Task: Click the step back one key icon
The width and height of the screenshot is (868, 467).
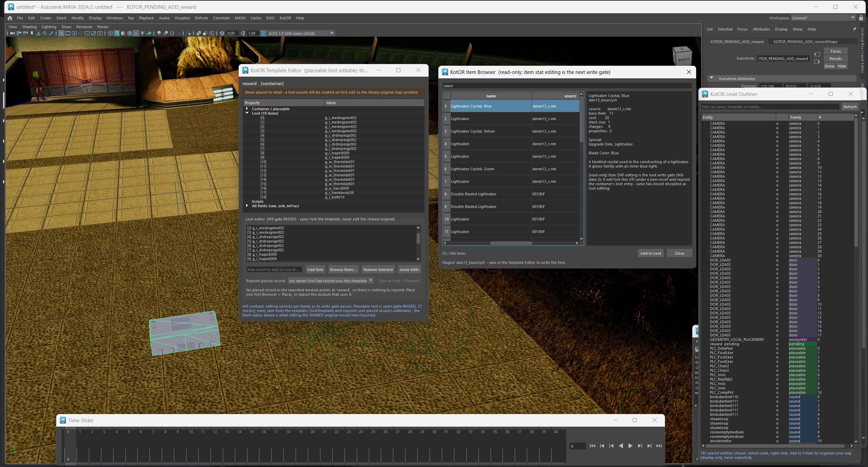Action: [611, 446]
